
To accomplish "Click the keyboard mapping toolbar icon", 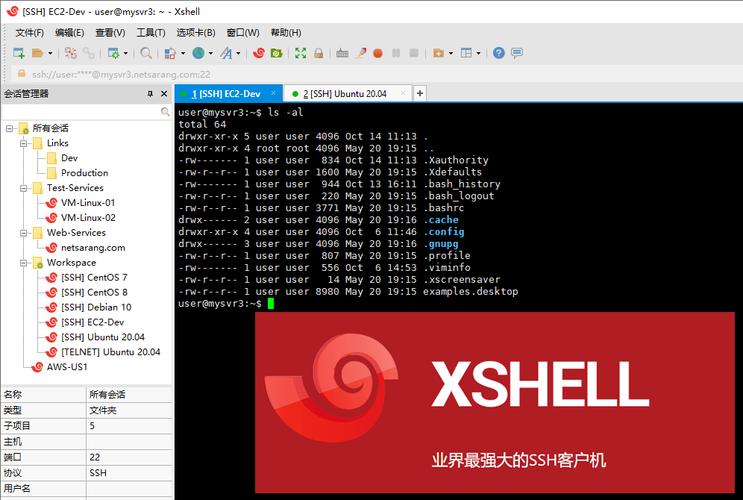I will tap(342, 53).
